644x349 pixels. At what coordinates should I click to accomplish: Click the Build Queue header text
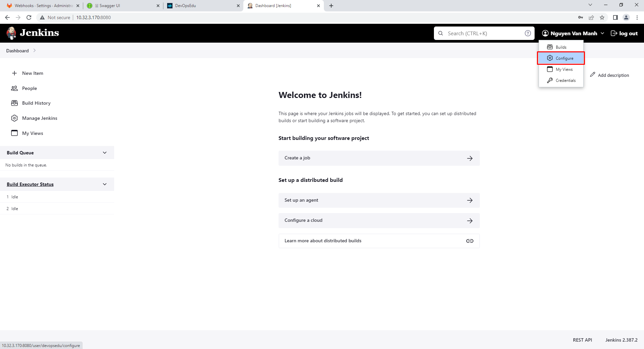click(20, 153)
